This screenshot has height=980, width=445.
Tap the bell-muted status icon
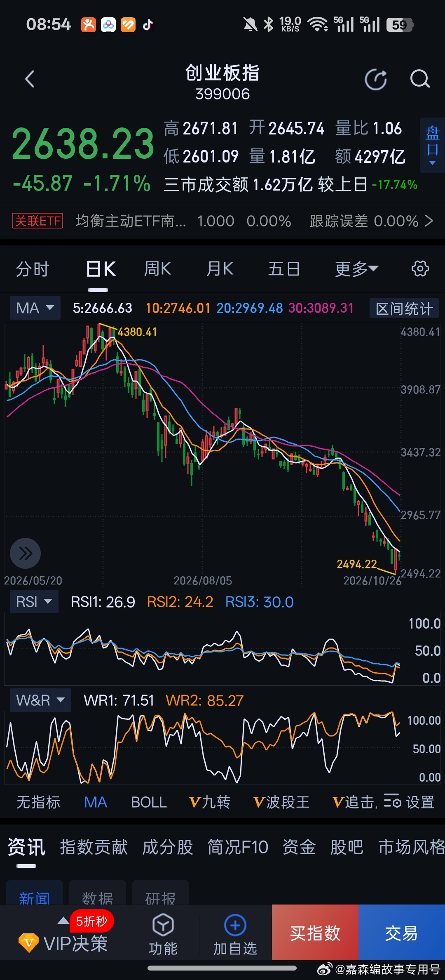pos(250,25)
